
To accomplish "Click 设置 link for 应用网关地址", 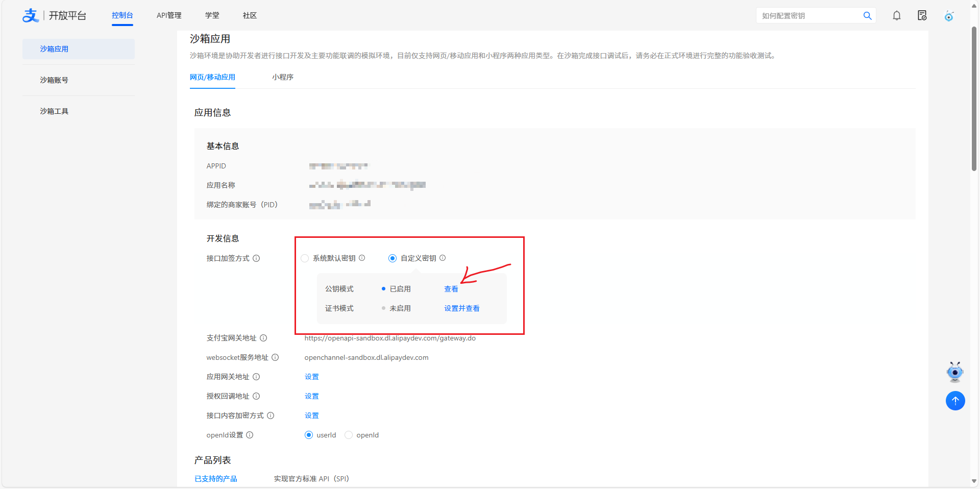I will 312,377.
